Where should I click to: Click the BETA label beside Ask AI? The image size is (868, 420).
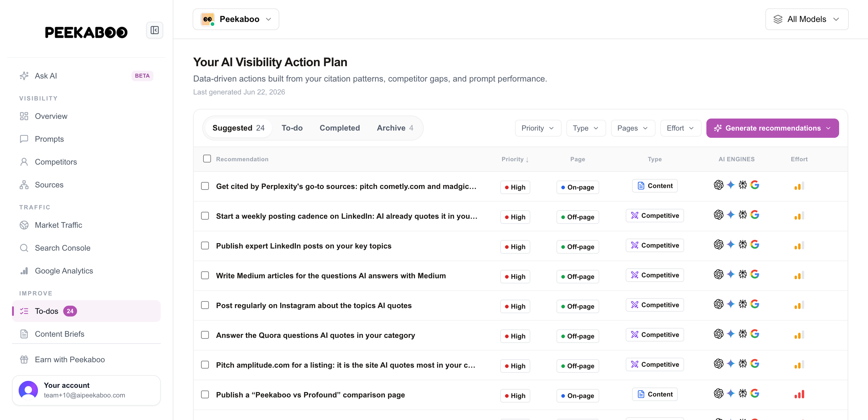pos(142,76)
